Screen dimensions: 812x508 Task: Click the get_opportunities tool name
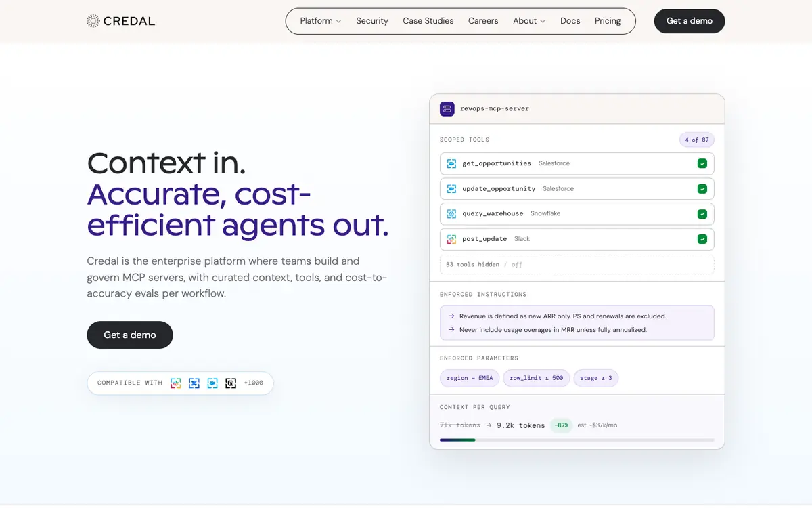point(497,163)
